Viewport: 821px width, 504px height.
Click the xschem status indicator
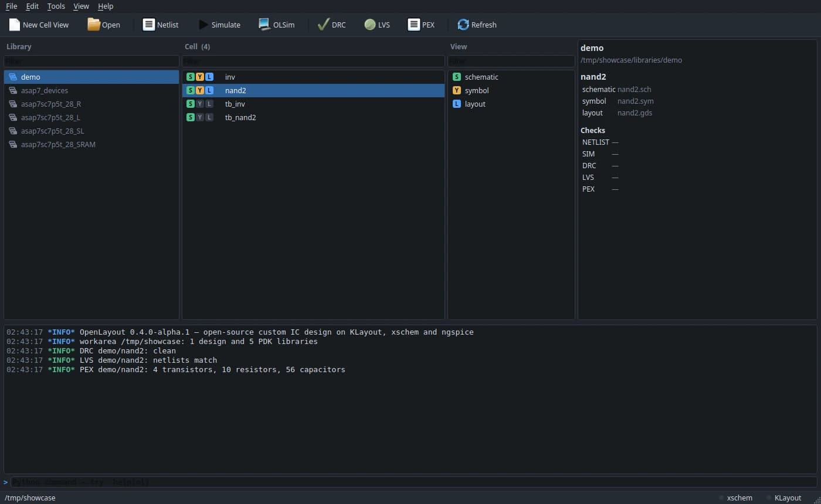[x=735, y=498]
